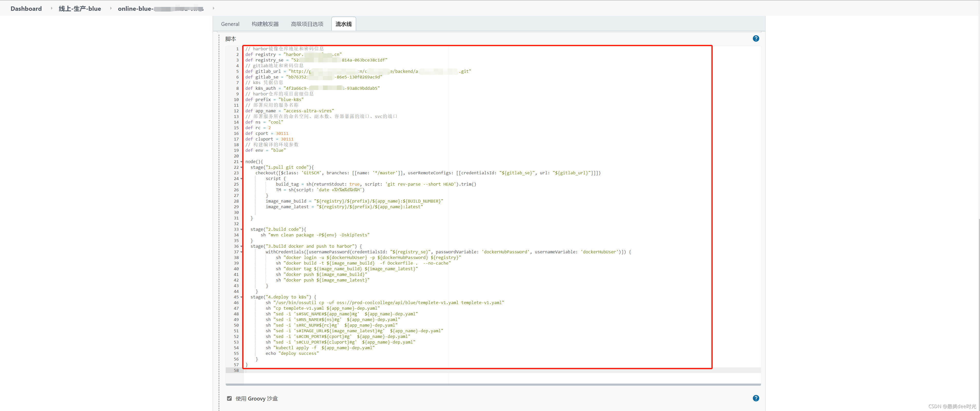Collapse the node(){ block at line 21
This screenshot has height=411, width=980.
pyautogui.click(x=242, y=162)
